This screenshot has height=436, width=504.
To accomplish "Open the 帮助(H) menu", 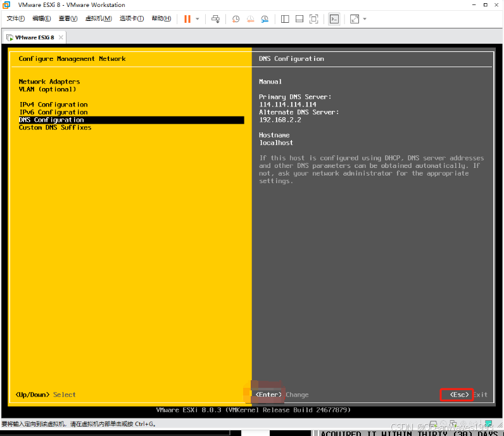I will (x=161, y=18).
